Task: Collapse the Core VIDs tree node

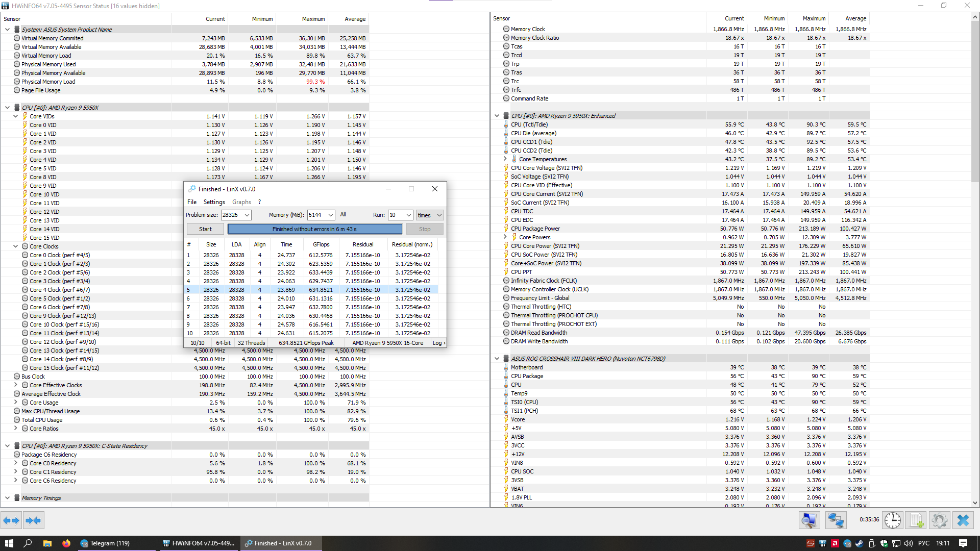Action: 16,116
